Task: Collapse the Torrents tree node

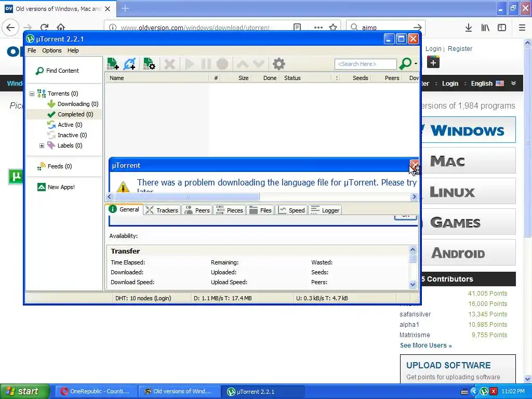Action: [32, 94]
